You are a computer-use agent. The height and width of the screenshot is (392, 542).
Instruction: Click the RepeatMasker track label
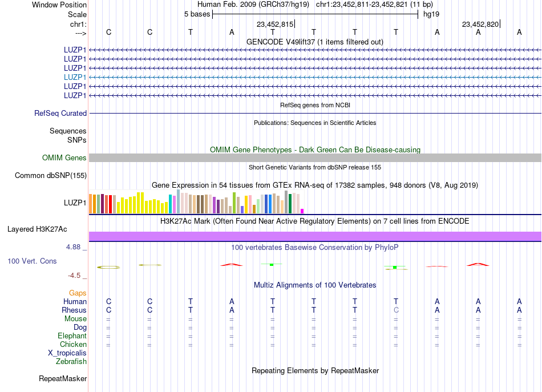pyautogui.click(x=63, y=378)
